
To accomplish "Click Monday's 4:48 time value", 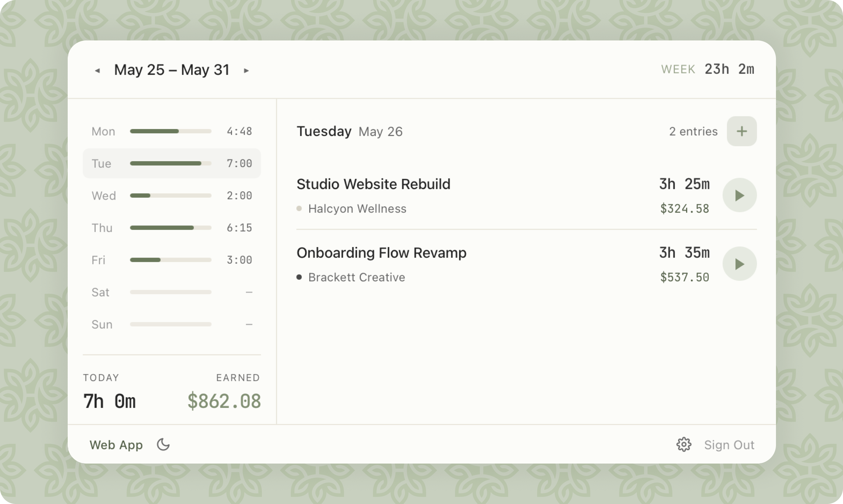I will click(239, 131).
